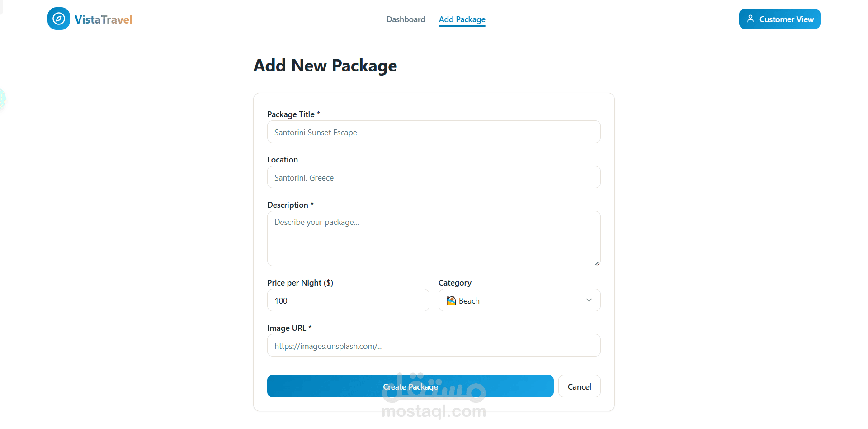Focus the Package Title input field
868x429 pixels.
(x=434, y=132)
